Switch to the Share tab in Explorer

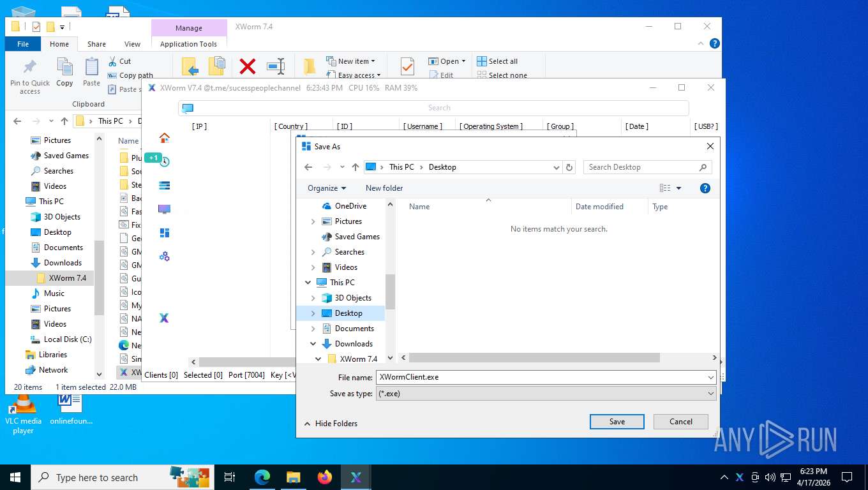pos(97,44)
